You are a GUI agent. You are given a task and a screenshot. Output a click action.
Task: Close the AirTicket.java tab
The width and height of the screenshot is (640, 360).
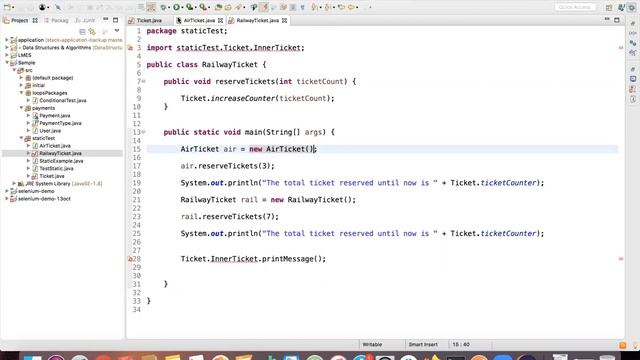point(220,20)
